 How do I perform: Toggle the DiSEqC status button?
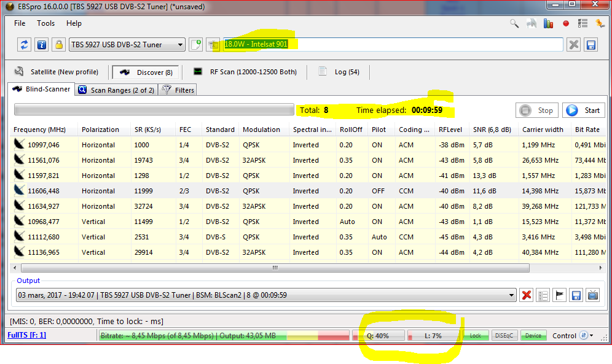tap(505, 336)
